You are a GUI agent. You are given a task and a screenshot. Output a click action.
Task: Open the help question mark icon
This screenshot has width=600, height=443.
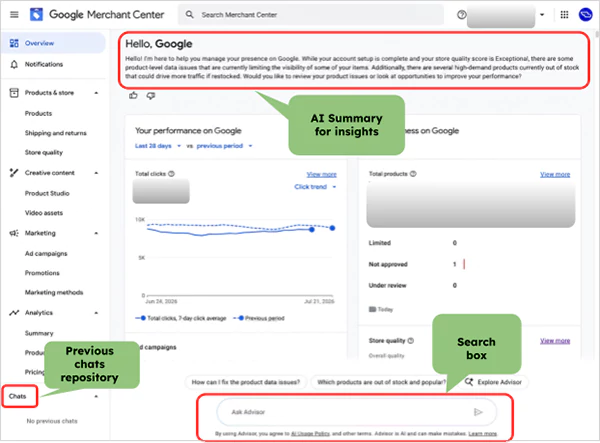(x=461, y=15)
